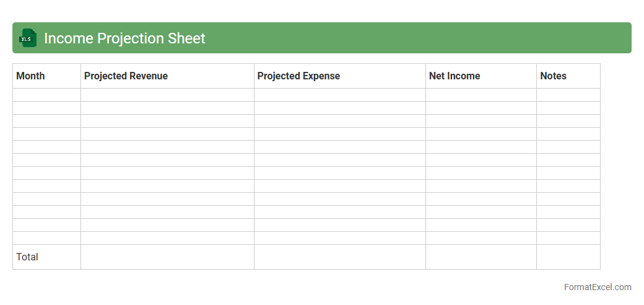
Task: Select first blank cell under Projected Expense
Action: point(339,95)
